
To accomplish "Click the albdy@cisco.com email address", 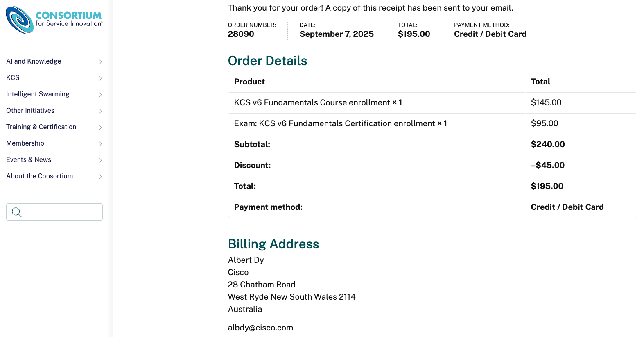I will coord(260,328).
